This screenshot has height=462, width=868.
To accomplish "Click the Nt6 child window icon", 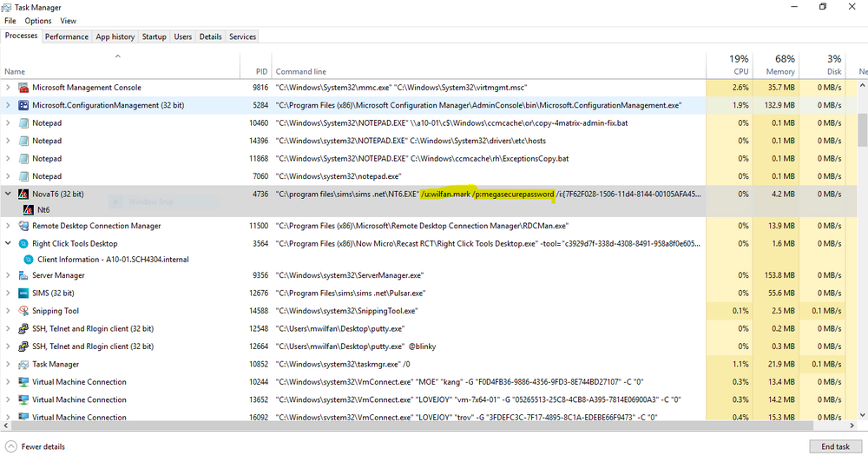I will coord(29,210).
